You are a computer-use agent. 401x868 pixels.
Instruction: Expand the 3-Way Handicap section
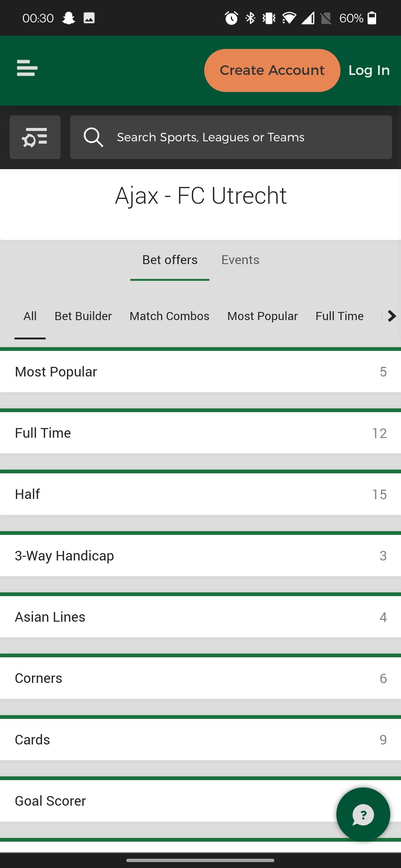(x=200, y=556)
